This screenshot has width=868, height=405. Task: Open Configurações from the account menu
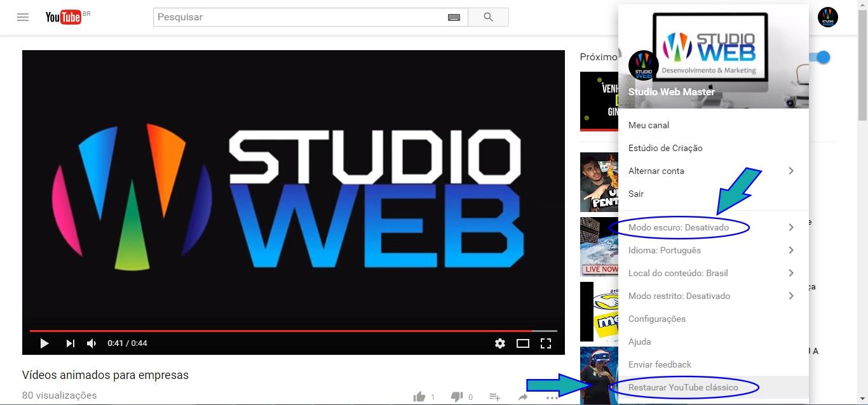click(x=656, y=319)
